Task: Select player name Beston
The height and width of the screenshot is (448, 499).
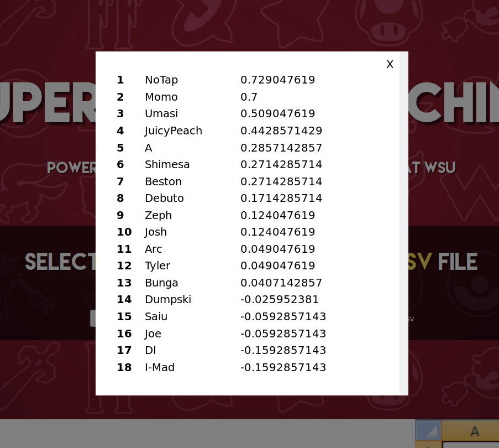Action: tap(163, 181)
